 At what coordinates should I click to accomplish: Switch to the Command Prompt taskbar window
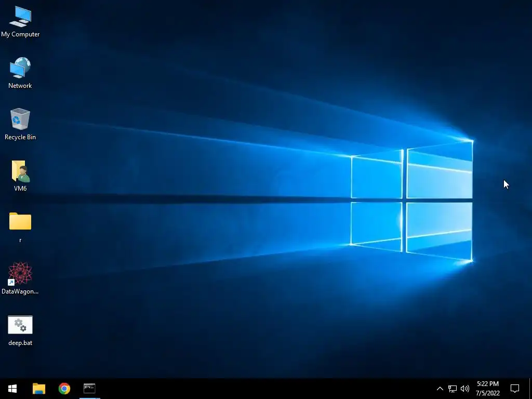pos(89,389)
